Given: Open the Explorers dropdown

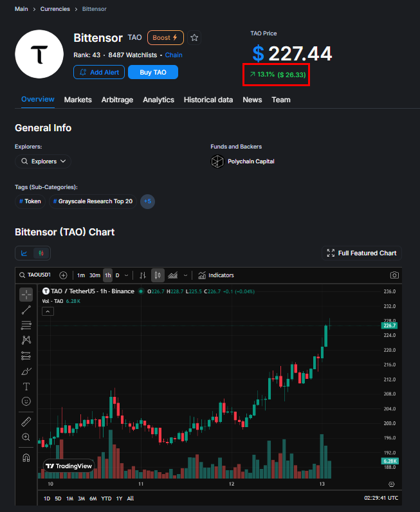Looking at the screenshot, I should 43,161.
